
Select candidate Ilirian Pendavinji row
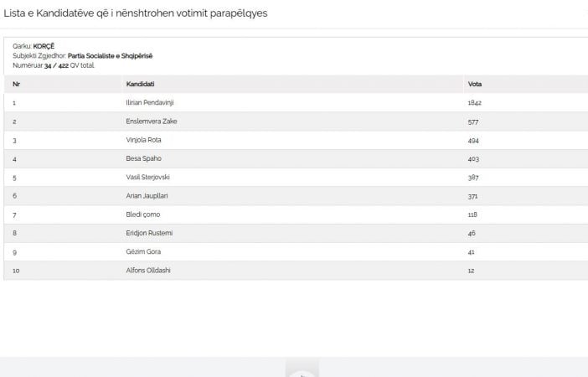296,102
